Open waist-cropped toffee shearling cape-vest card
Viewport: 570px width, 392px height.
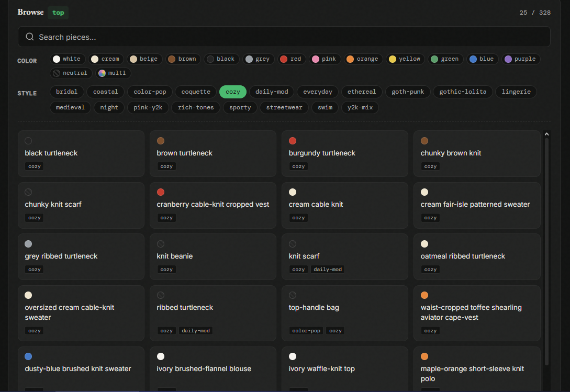[x=477, y=313]
